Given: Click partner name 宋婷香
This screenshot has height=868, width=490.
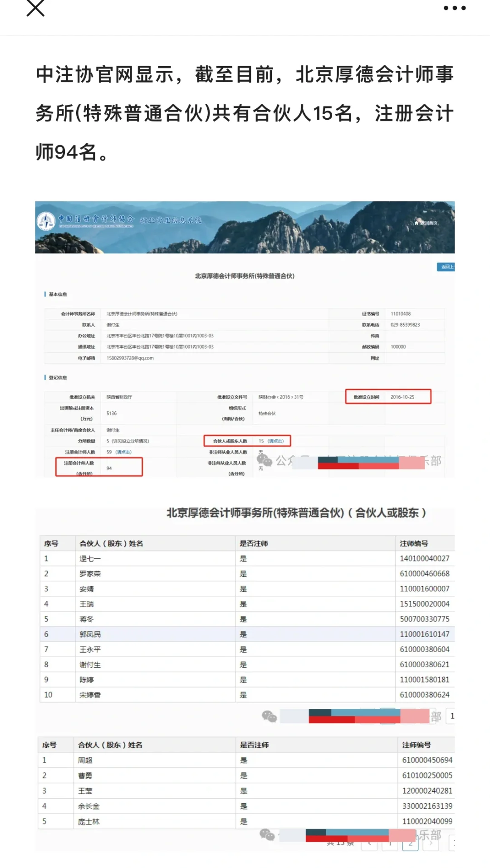Looking at the screenshot, I should tap(90, 695).
